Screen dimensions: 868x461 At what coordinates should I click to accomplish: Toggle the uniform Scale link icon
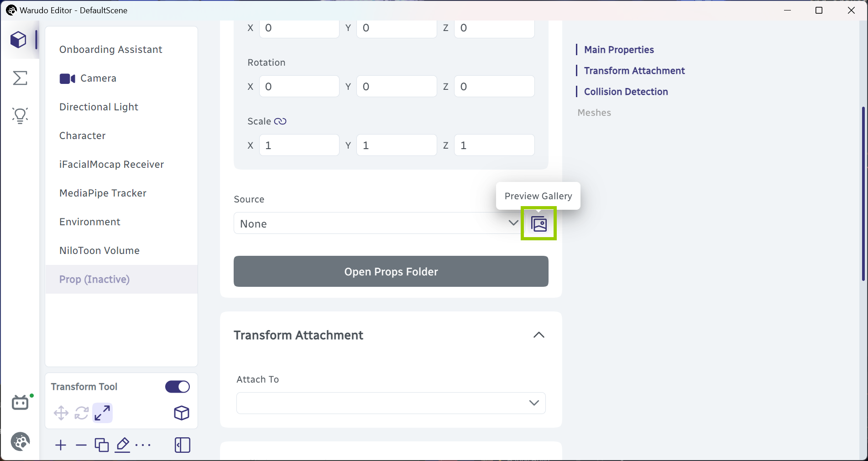tap(280, 121)
